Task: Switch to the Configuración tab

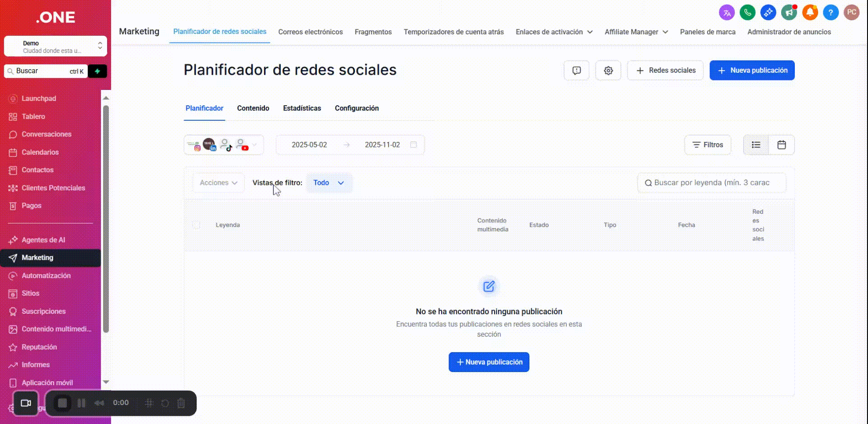Action: click(357, 108)
